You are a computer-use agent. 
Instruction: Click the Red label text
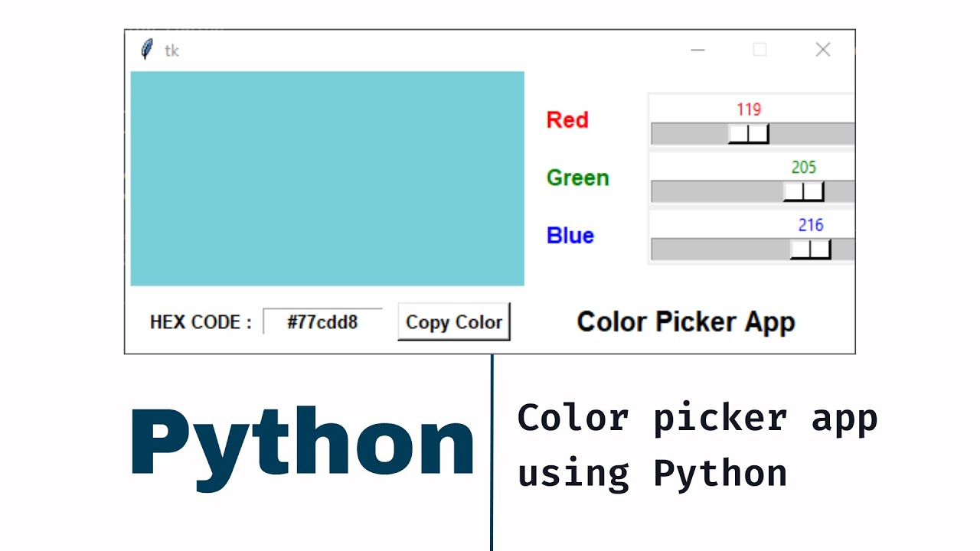pyautogui.click(x=567, y=119)
